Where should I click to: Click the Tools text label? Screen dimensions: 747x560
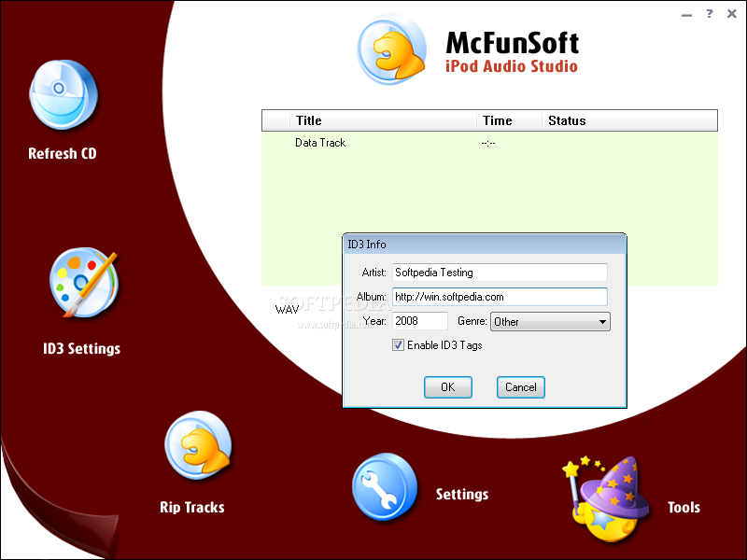pyautogui.click(x=684, y=507)
